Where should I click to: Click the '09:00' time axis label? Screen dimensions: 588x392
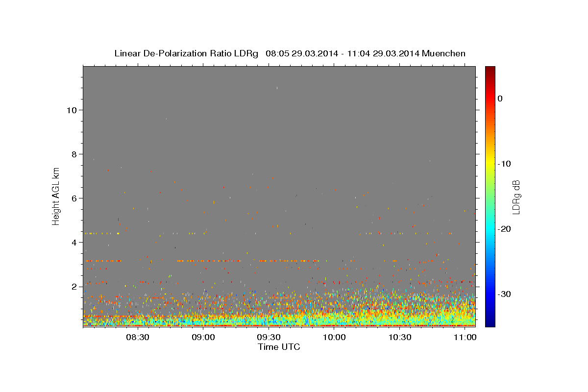point(203,337)
